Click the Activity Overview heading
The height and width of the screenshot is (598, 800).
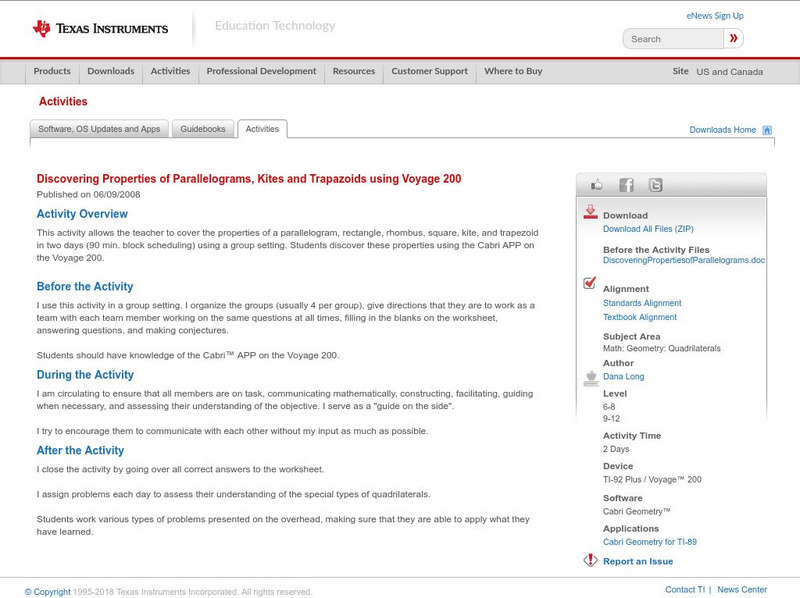coord(82,214)
